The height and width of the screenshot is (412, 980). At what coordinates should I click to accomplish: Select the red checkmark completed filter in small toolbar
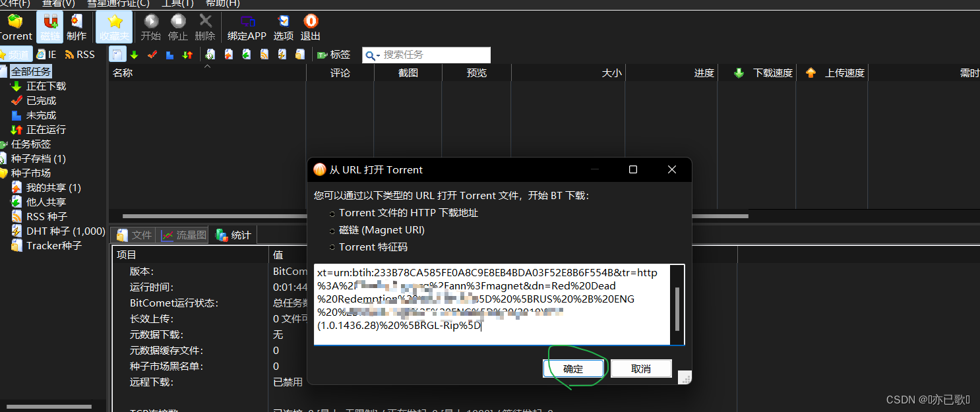[152, 55]
